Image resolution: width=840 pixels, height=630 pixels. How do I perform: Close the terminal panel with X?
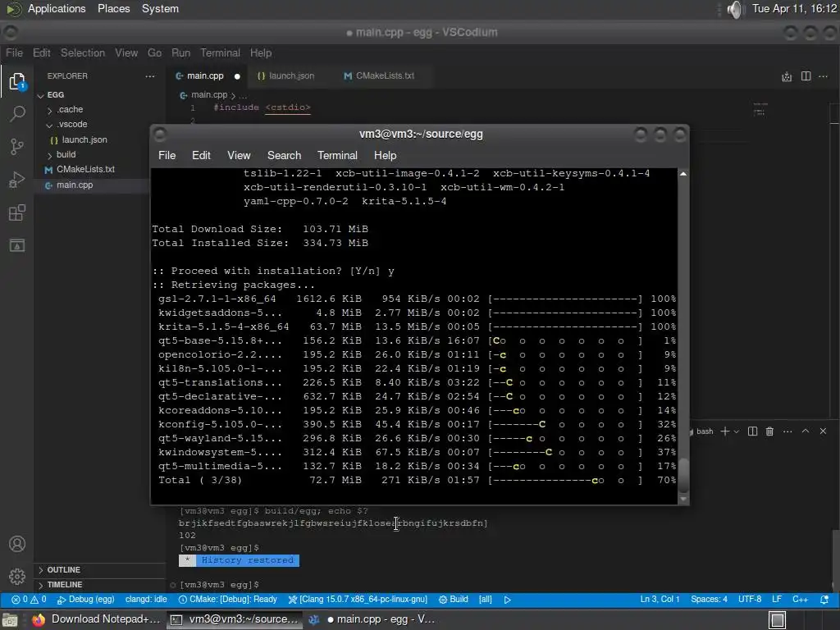823,431
